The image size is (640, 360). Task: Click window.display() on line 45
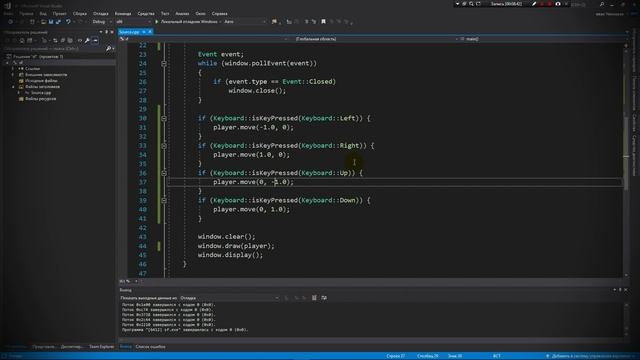(230, 255)
